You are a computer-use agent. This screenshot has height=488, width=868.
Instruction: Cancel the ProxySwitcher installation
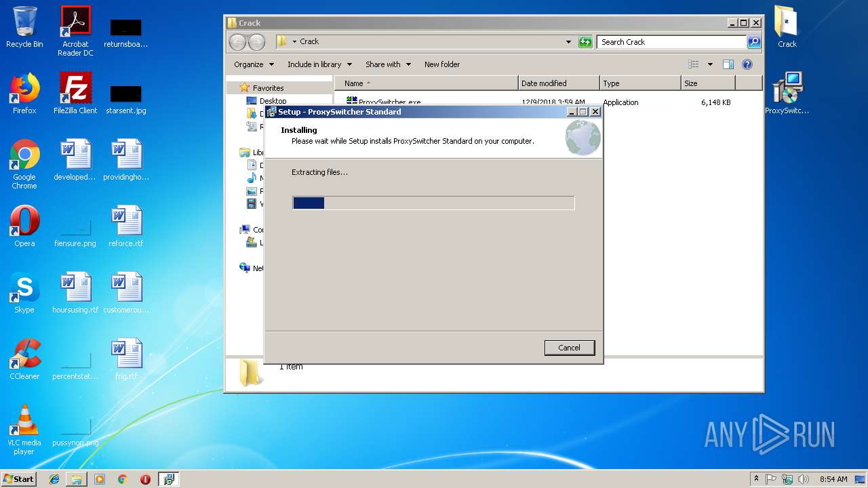[569, 348]
